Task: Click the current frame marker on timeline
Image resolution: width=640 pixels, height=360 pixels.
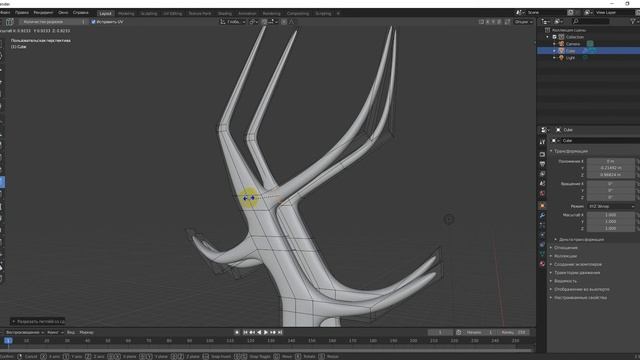Action: [x=8, y=340]
